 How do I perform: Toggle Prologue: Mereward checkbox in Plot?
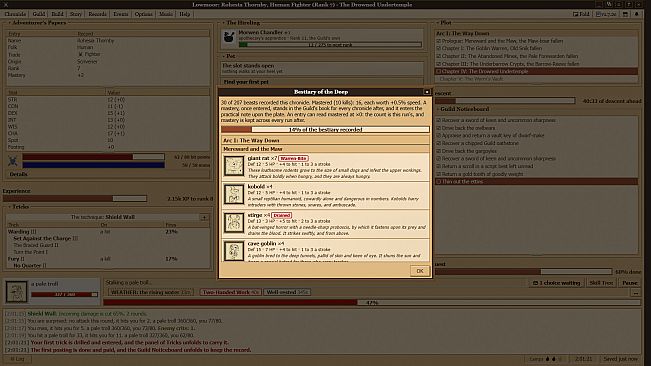438,41
